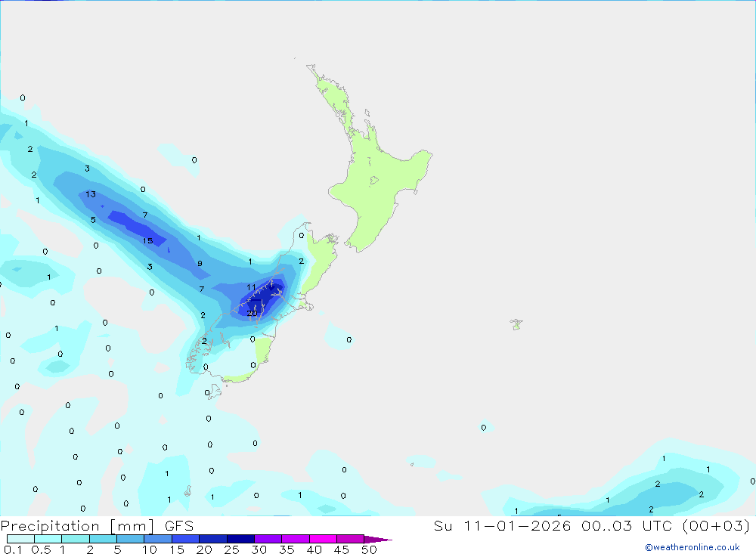Select the 35–40 mm legend swatch
This screenshot has width=756, height=554.
coord(296,539)
